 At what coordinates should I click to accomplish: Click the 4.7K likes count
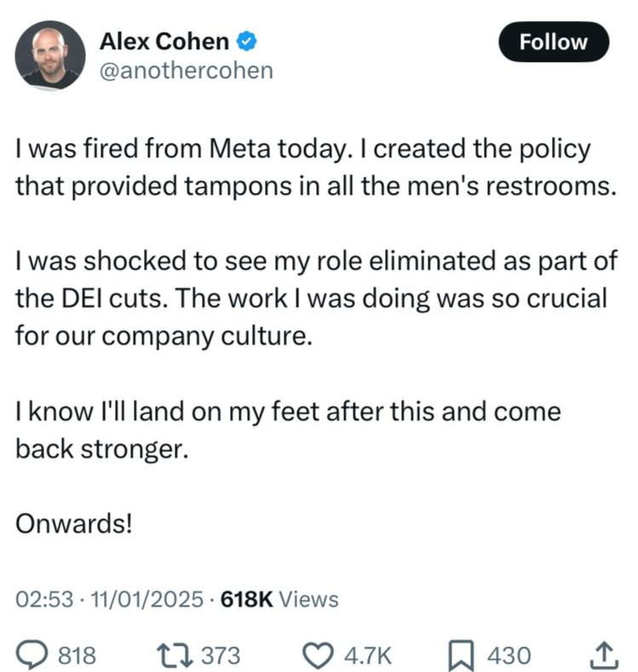pos(366,656)
